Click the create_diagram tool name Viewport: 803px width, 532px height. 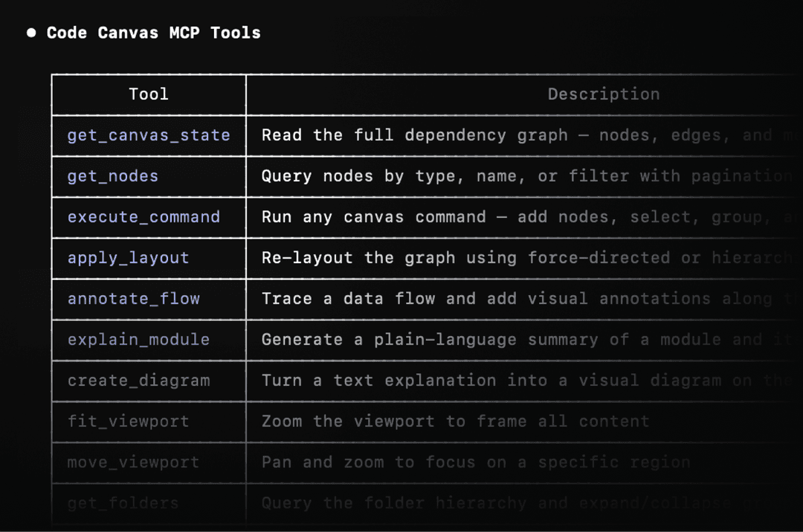[138, 380]
